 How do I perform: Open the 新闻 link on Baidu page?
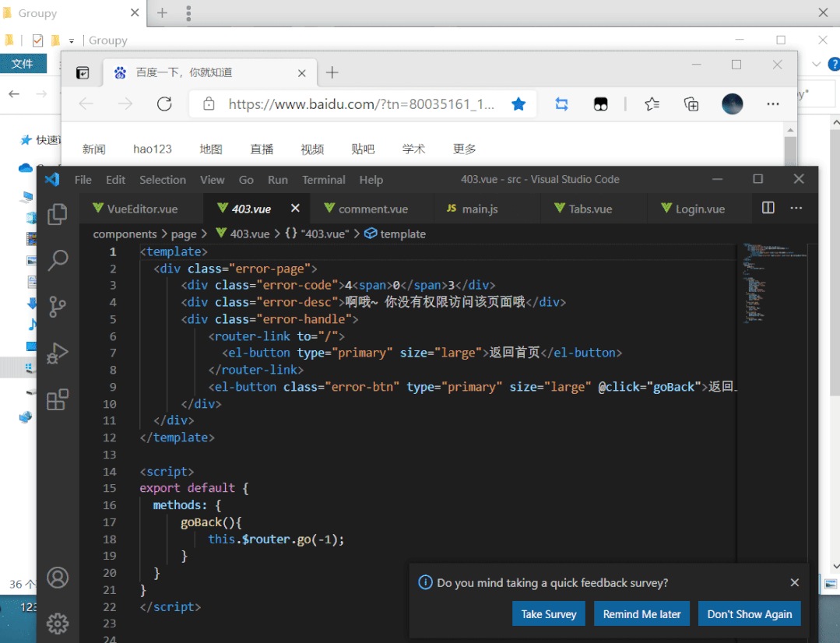(93, 149)
